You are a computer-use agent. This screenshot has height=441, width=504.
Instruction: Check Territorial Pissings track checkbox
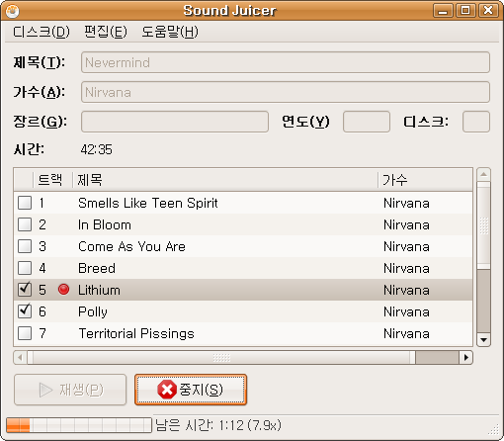pos(25,333)
